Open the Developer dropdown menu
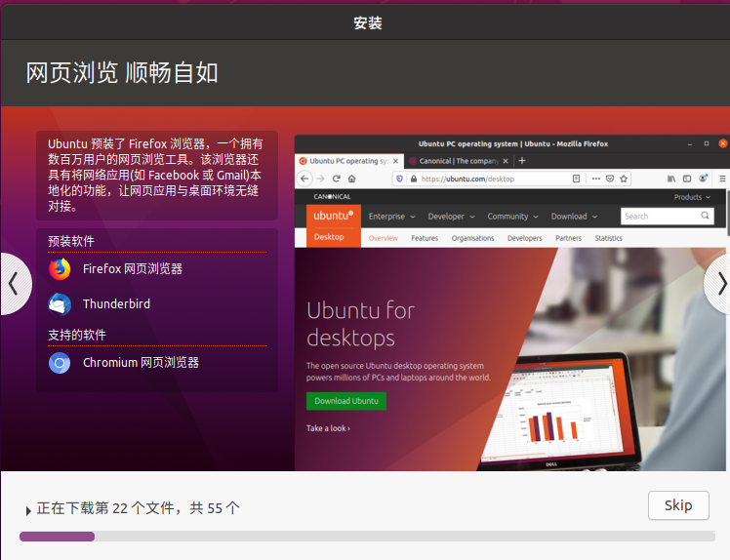730x560 pixels. [x=451, y=217]
